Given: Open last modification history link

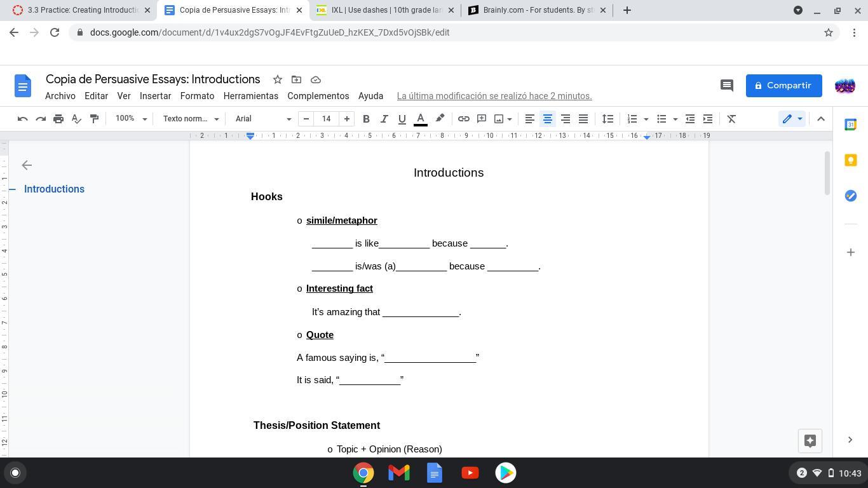Looking at the screenshot, I should coord(494,96).
